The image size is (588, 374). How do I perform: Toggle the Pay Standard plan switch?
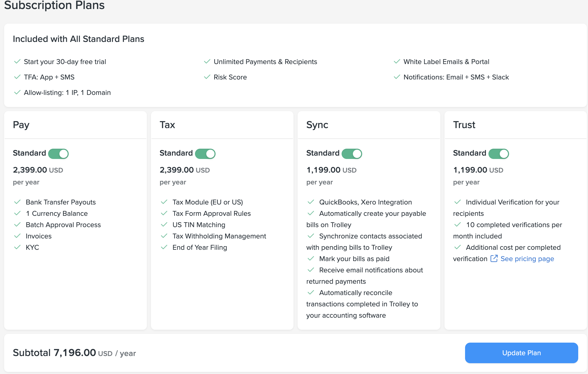pos(58,154)
